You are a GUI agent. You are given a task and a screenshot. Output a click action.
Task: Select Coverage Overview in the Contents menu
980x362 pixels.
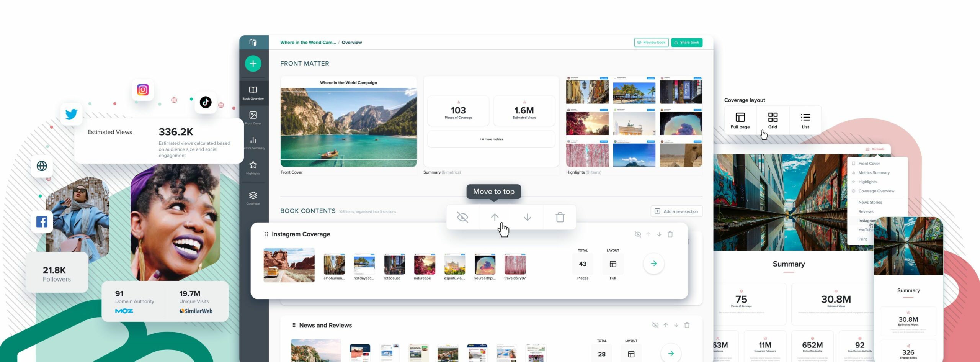877,191
